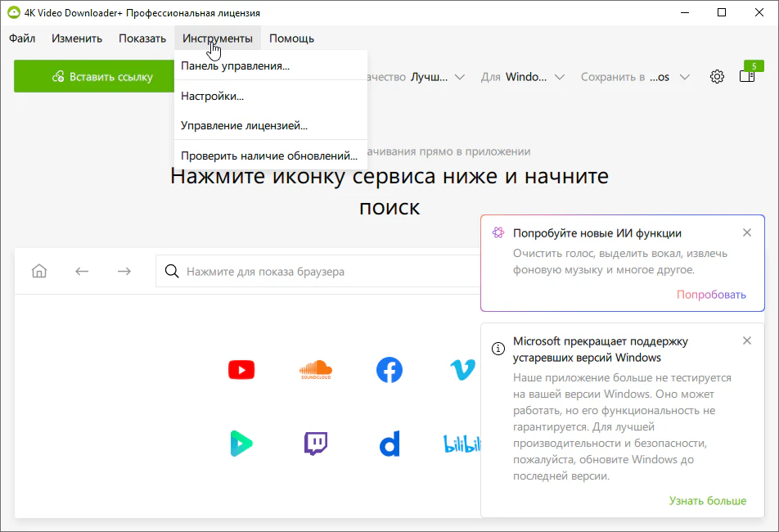This screenshot has width=779, height=532.
Task: Select Настройки... from Инструменты menu
Action: click(x=213, y=96)
